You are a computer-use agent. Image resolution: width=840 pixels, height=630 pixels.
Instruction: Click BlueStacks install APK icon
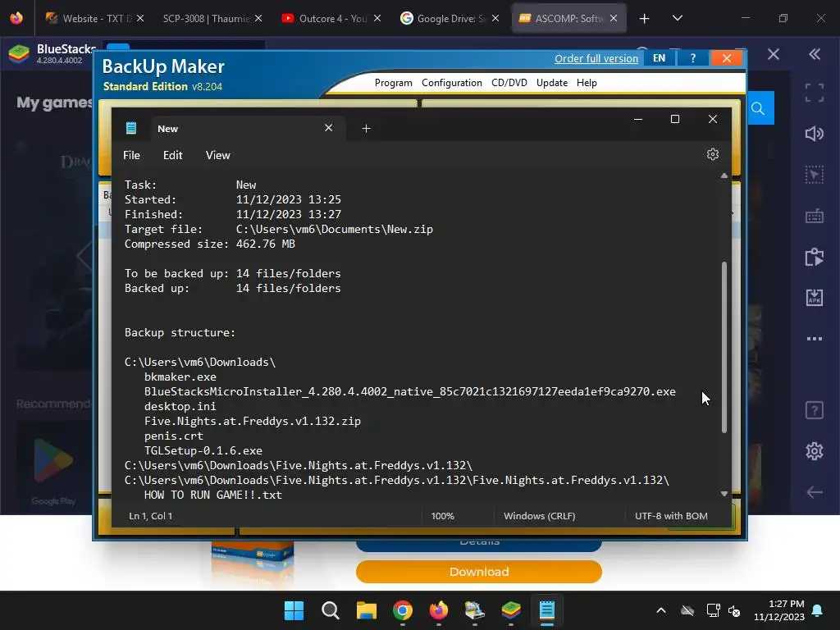815,297
